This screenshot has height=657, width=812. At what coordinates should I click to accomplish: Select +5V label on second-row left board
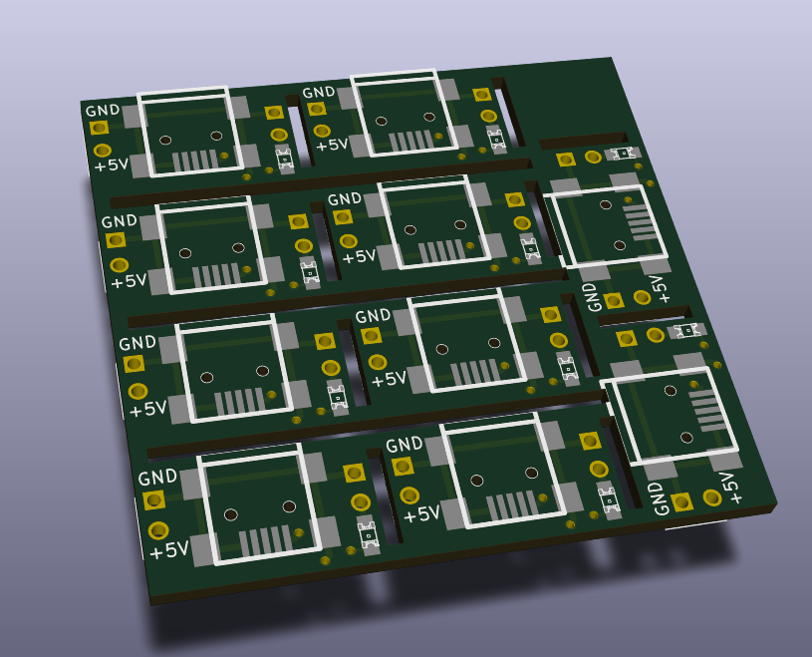point(130,281)
